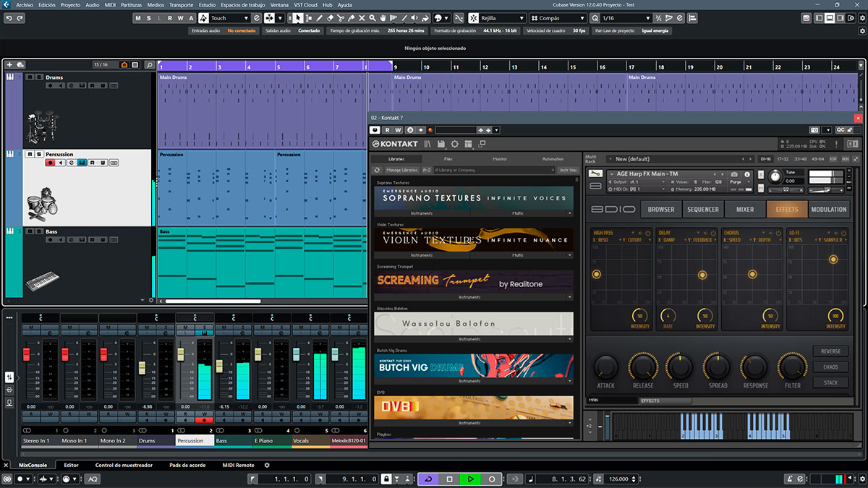Enable the Kontakt Chaos button
The width and height of the screenshot is (868, 488).
click(830, 367)
